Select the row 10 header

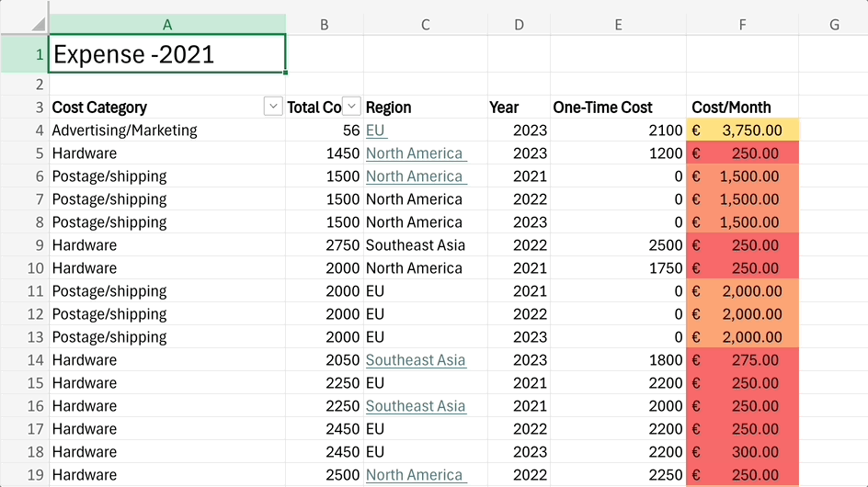pos(24,268)
